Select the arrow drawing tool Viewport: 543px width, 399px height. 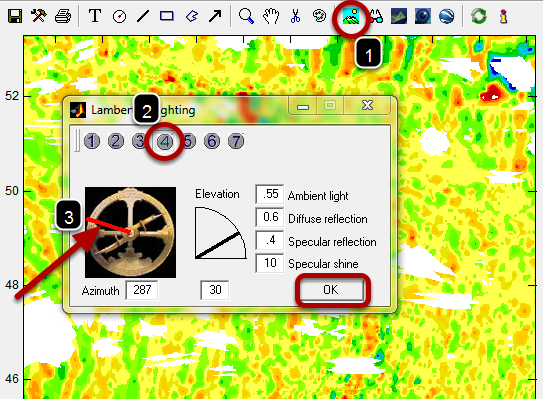tap(215, 16)
